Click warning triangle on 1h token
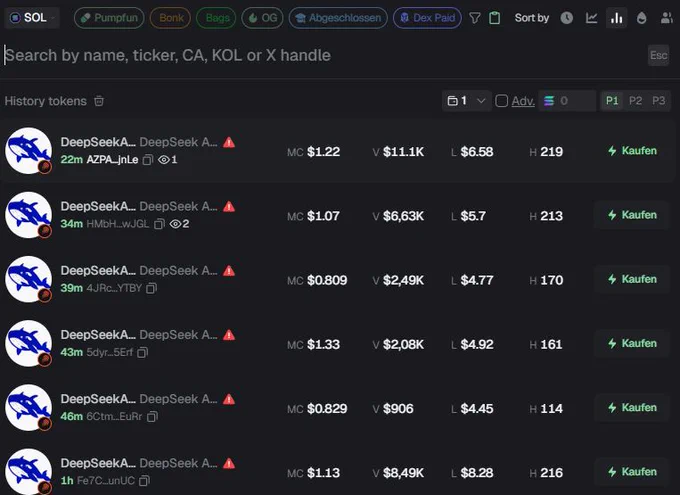Viewport: 680px width, 495px height. (229, 463)
